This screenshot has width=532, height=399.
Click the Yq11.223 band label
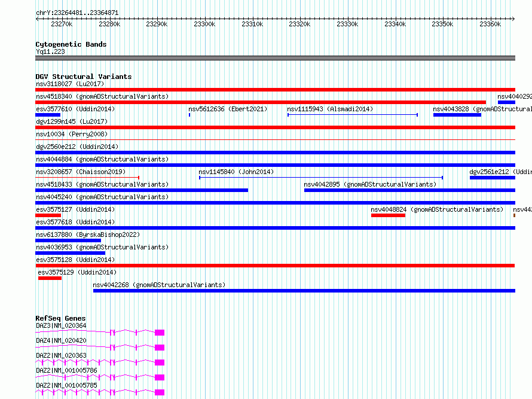tap(50, 51)
